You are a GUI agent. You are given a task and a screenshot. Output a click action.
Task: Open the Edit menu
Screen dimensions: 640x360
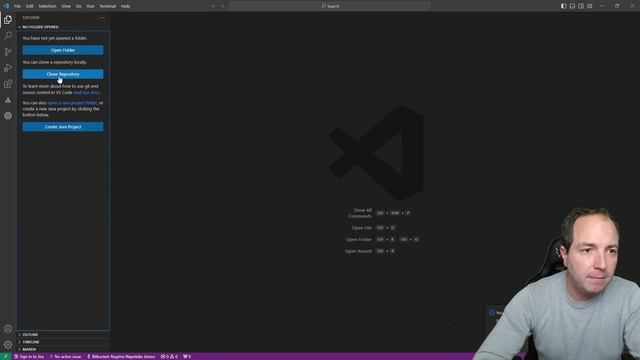(29, 6)
